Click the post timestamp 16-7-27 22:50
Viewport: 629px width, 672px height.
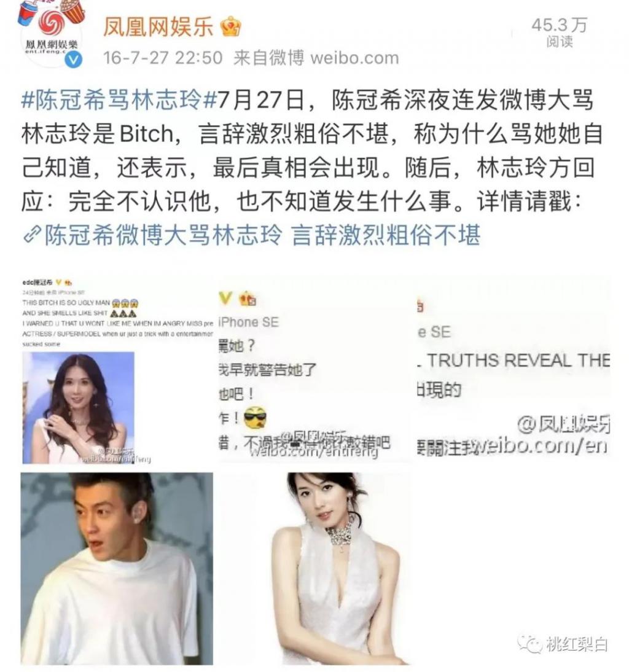pyautogui.click(x=163, y=58)
